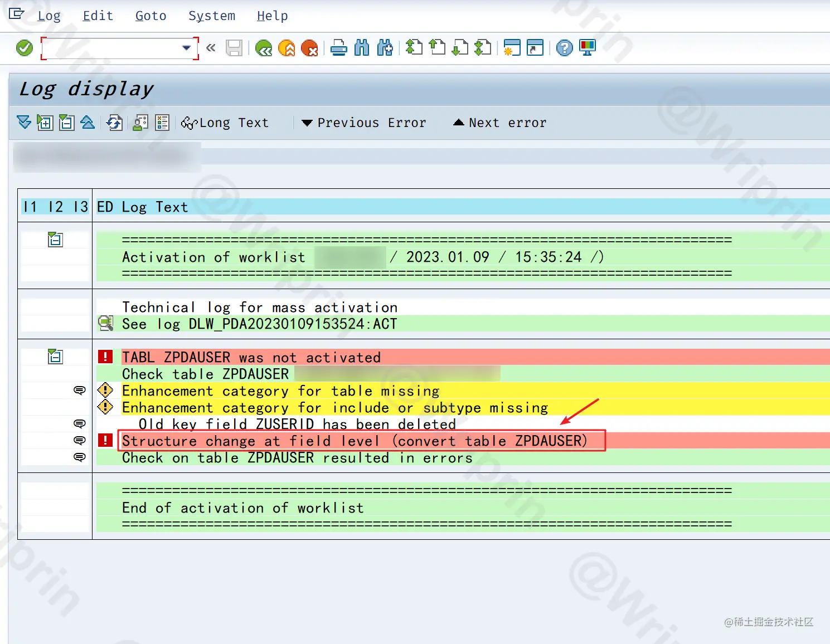Open long text icon for Old key field ZUSERID row

[80, 423]
